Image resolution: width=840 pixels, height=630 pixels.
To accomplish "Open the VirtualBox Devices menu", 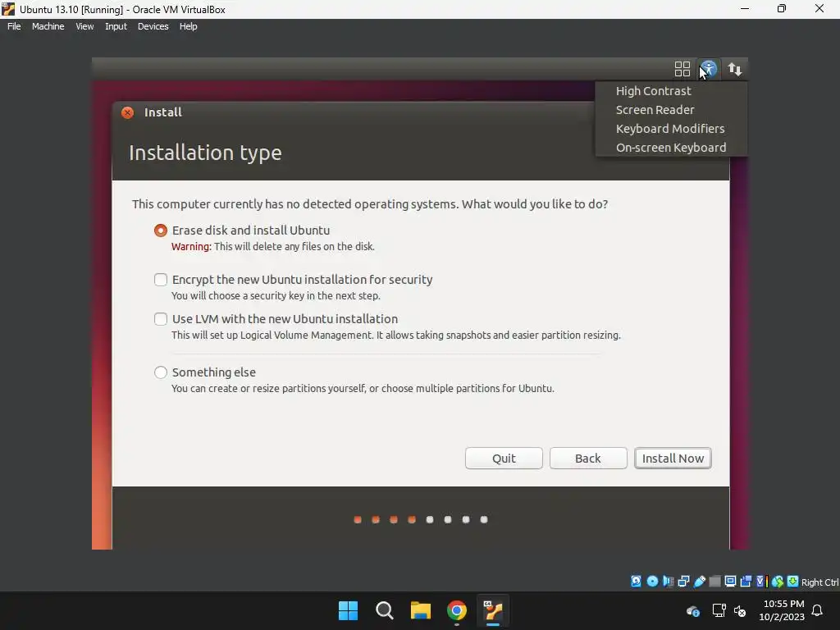I will tap(153, 26).
